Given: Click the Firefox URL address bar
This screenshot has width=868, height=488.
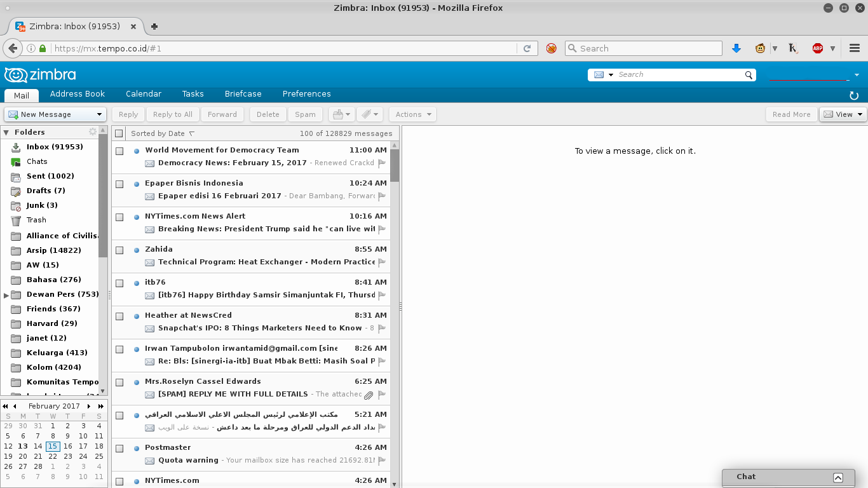Looking at the screenshot, I should click(x=284, y=48).
